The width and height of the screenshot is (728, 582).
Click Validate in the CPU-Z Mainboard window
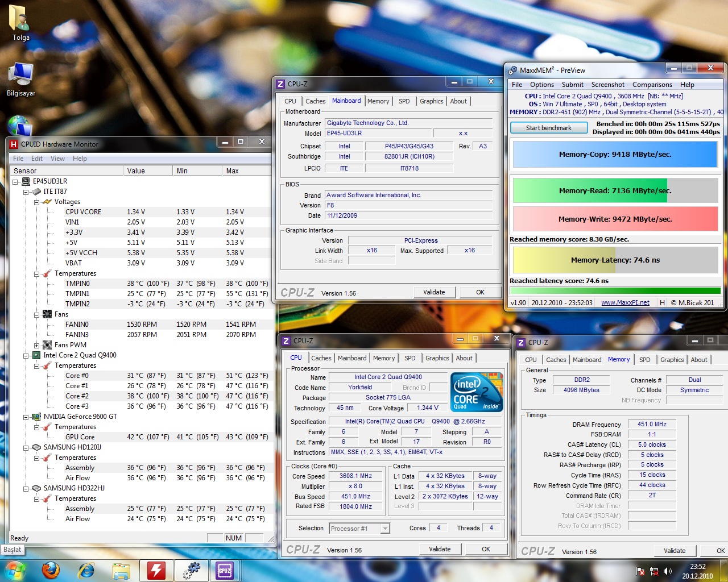click(x=434, y=292)
